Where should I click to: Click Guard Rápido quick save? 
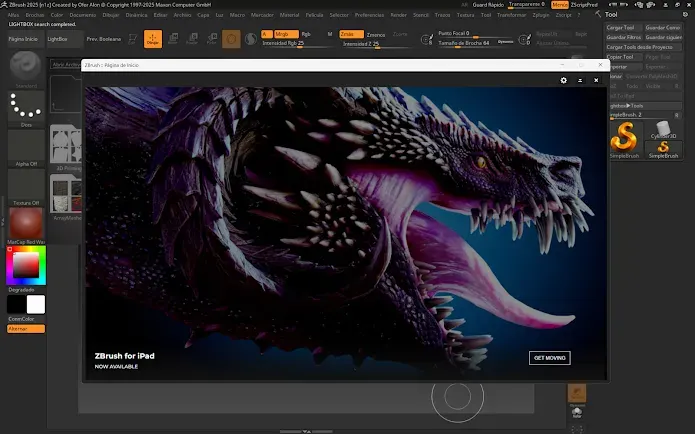click(x=488, y=5)
